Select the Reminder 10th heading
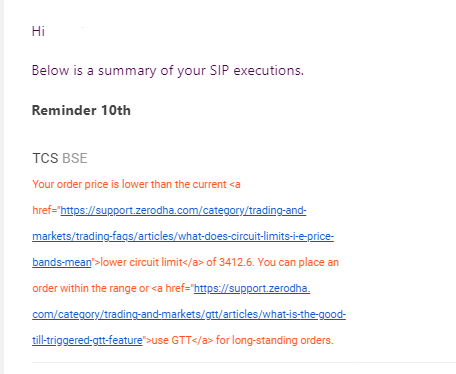 pyautogui.click(x=81, y=110)
